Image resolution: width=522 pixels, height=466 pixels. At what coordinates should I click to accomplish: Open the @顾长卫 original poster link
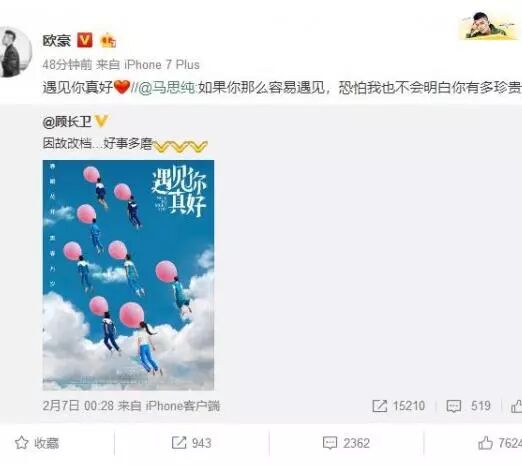click(x=67, y=122)
